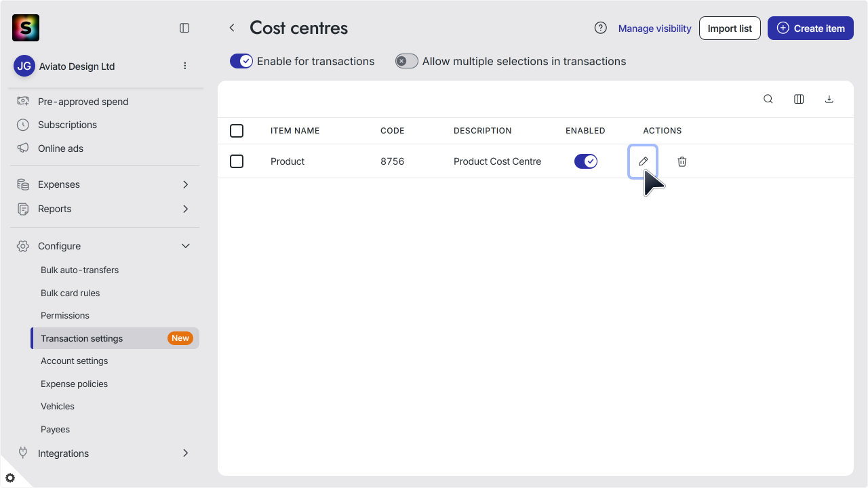The image size is (868, 488).
Task: Click the Online ads megaphone icon
Action: click(23, 148)
